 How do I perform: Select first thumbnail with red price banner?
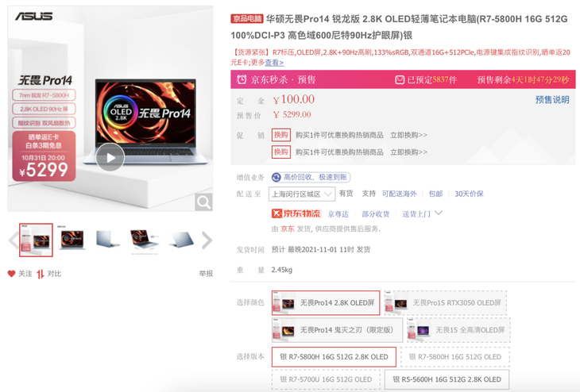pyautogui.click(x=36, y=240)
